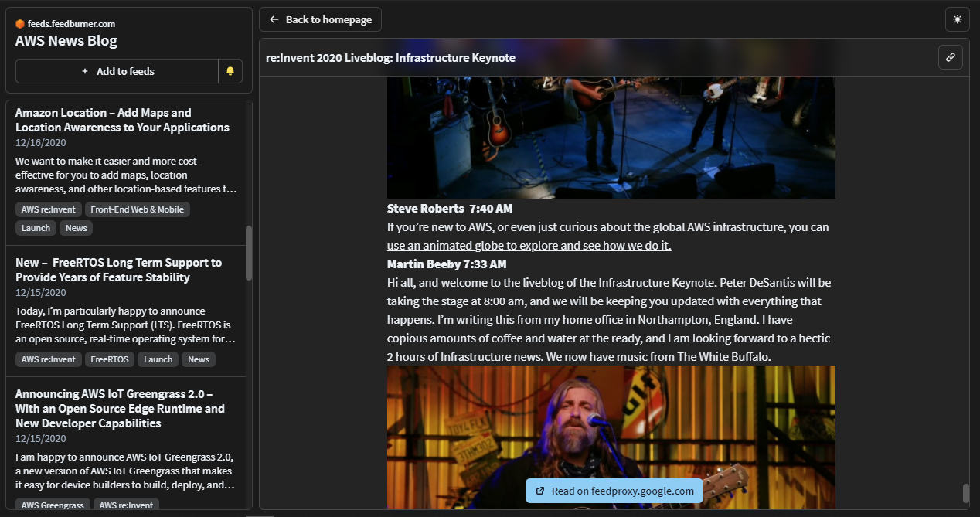This screenshot has width=980, height=517.
Task: Select News tag under FreeRTOS article
Action: coord(199,359)
